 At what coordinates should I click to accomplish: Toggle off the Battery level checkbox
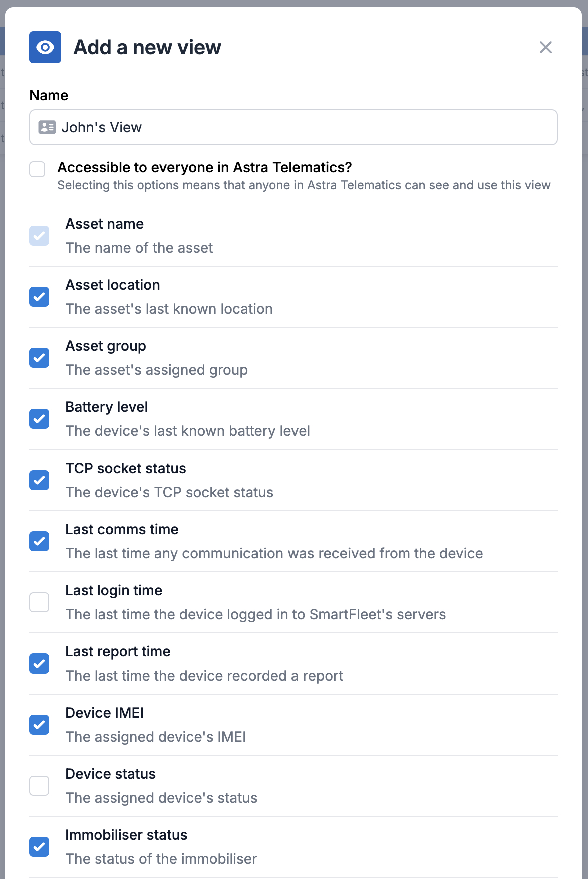point(39,419)
